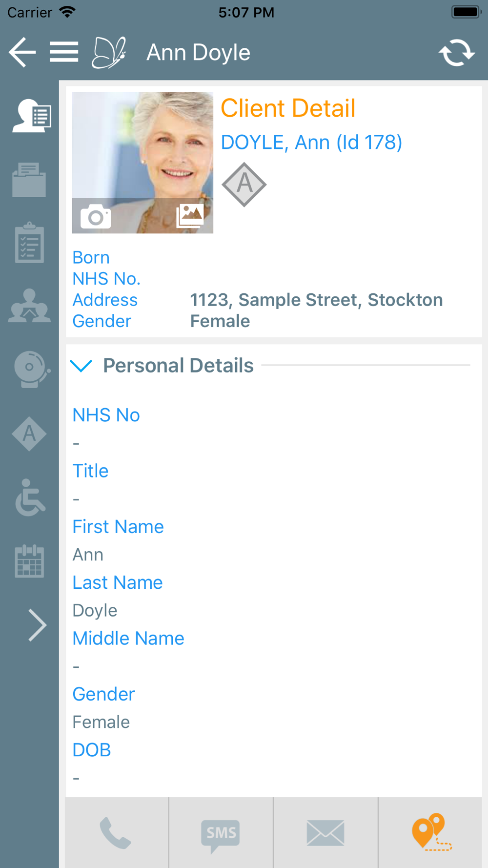
Task: Open the wheelchair disability sidebar icon
Action: pos(30,497)
